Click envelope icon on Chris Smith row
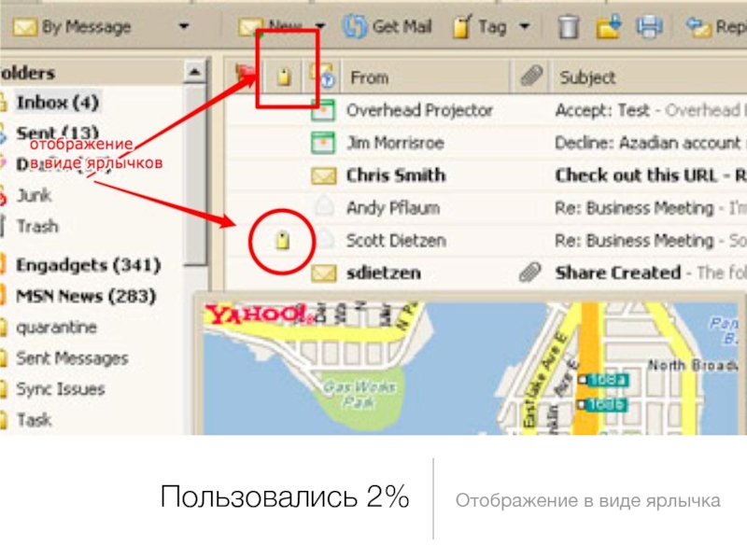The height and width of the screenshot is (560, 747). coord(323,175)
